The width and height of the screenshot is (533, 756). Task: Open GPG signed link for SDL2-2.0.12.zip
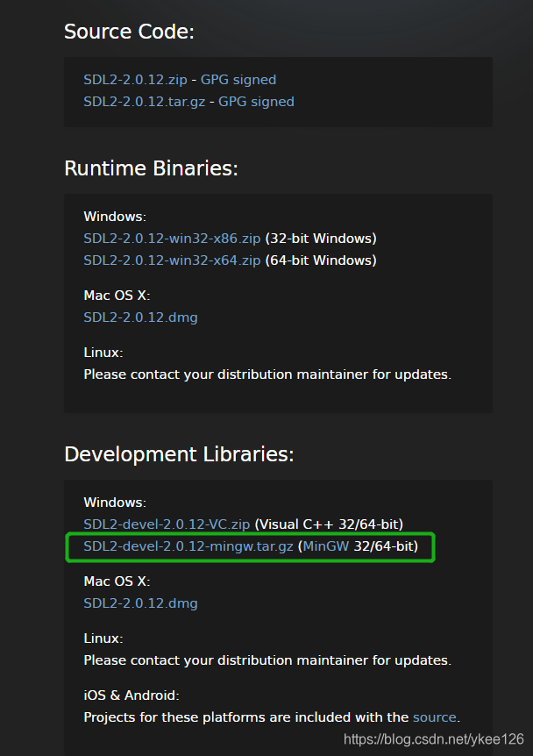(238, 80)
